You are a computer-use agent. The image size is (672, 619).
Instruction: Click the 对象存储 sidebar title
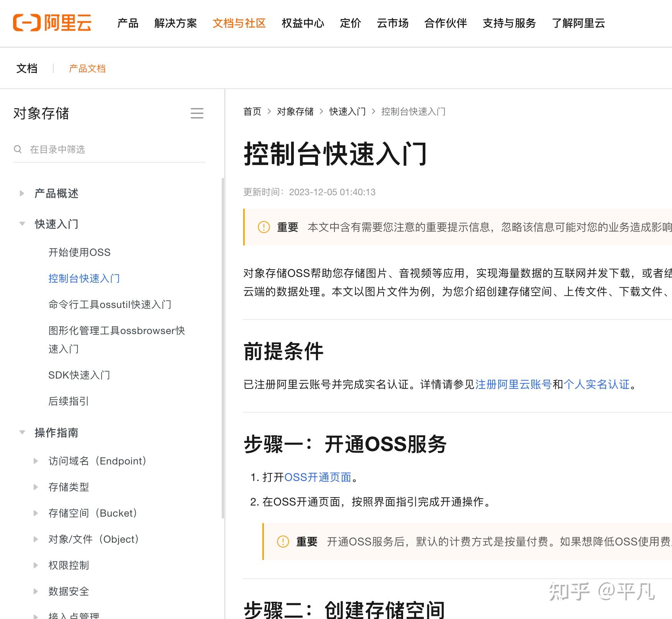tap(41, 113)
